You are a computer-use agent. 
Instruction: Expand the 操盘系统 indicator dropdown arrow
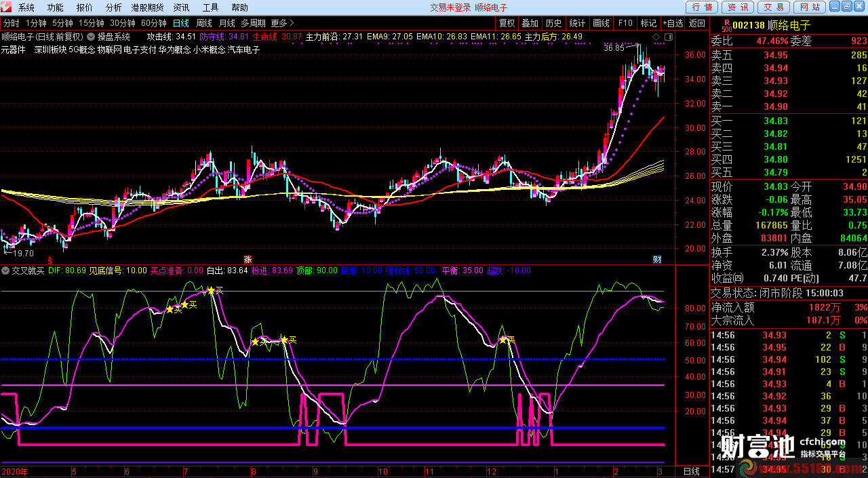click(91, 37)
